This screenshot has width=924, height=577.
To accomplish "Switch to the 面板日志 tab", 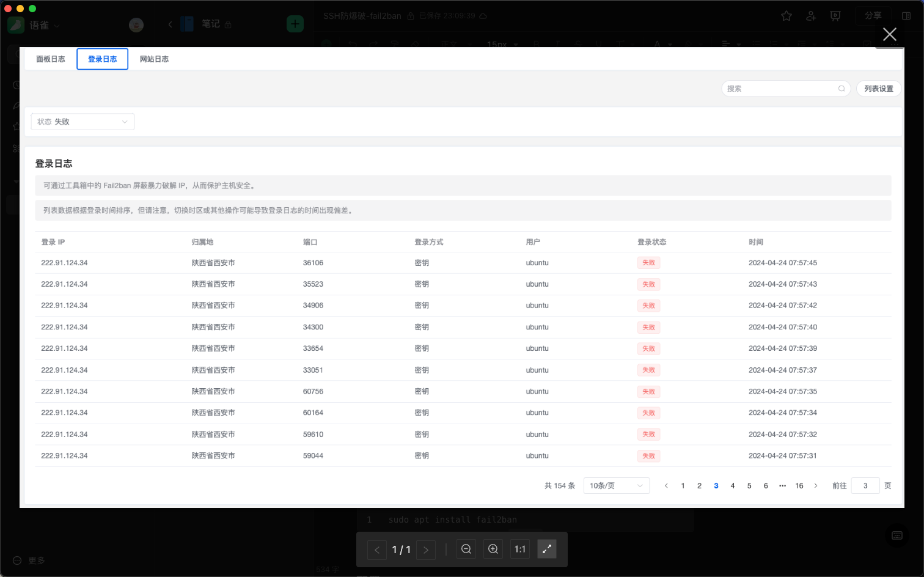I will pyautogui.click(x=51, y=59).
